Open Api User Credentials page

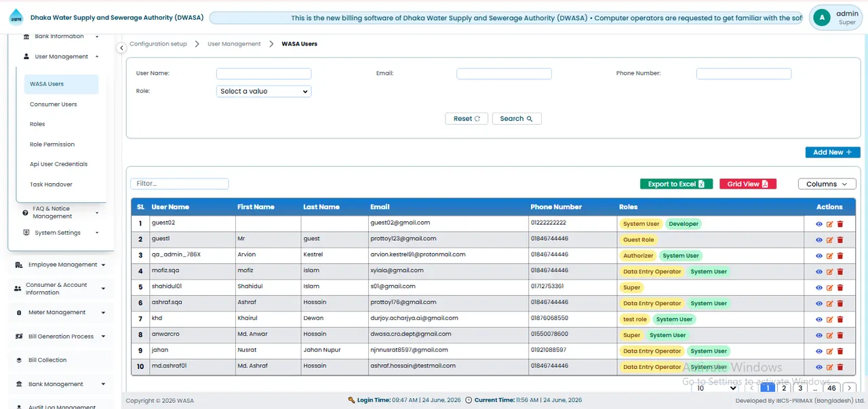point(58,164)
